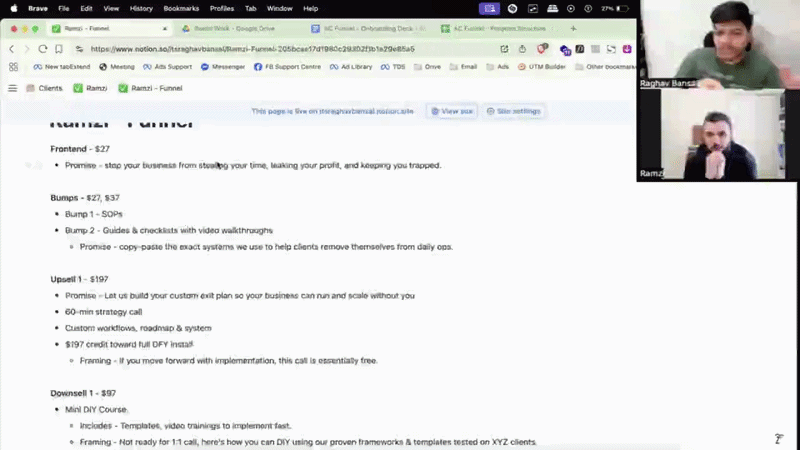Open the UTM Builder bookmark

[x=542, y=67]
